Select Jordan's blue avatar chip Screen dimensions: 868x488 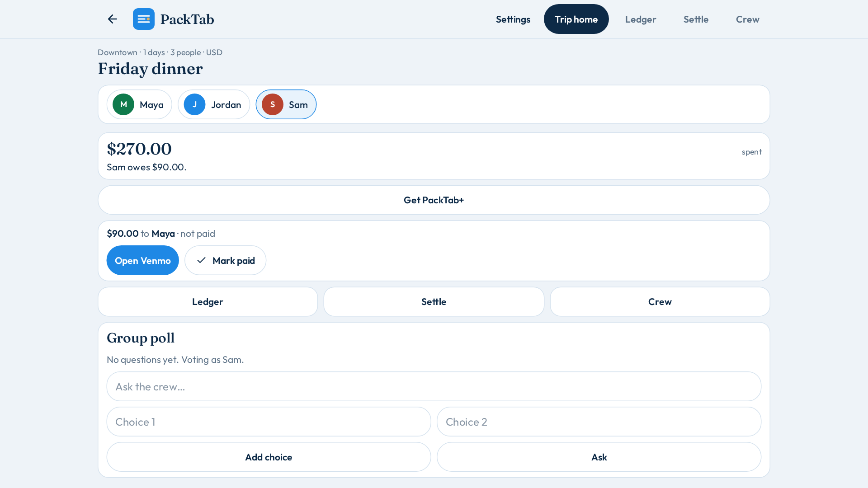pyautogui.click(x=214, y=104)
